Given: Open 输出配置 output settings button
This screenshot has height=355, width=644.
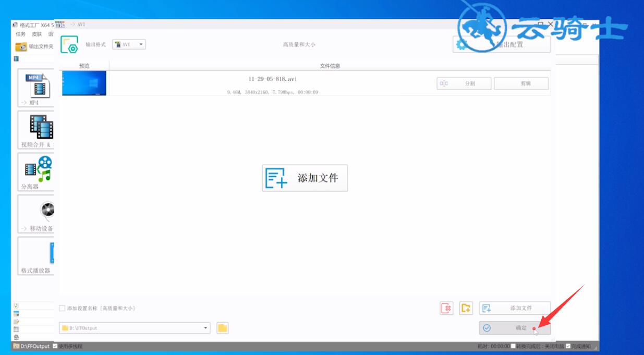Looking at the screenshot, I should [x=501, y=45].
